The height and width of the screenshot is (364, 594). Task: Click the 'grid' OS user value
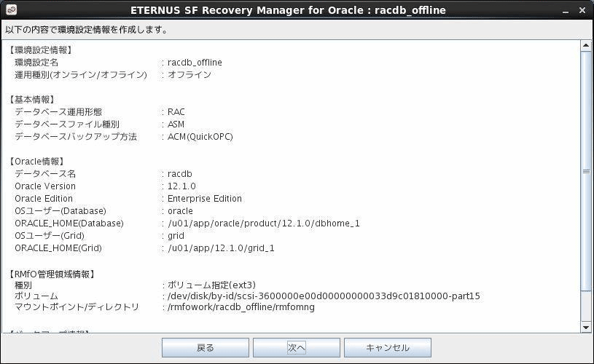[176, 236]
